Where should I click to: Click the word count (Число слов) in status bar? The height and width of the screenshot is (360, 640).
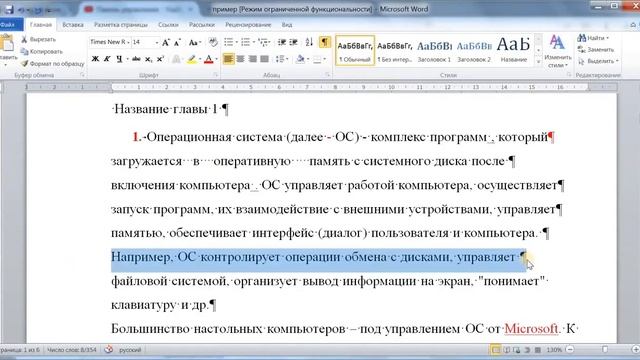coord(72,350)
